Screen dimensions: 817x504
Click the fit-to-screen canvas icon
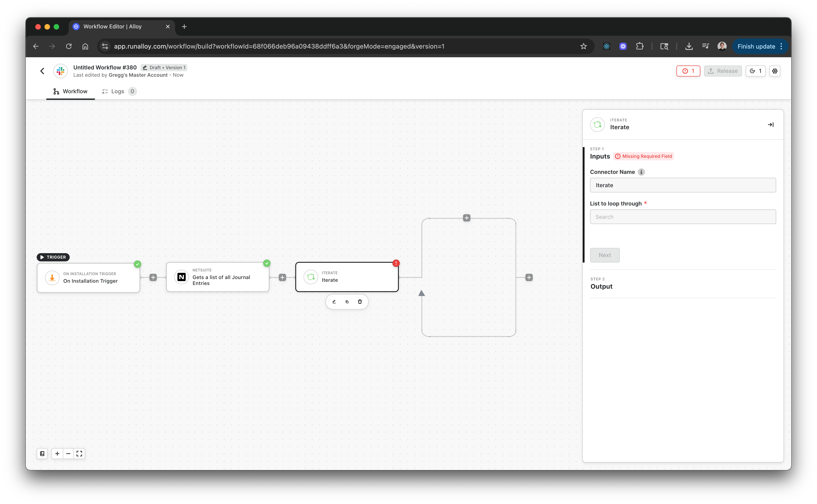point(79,453)
